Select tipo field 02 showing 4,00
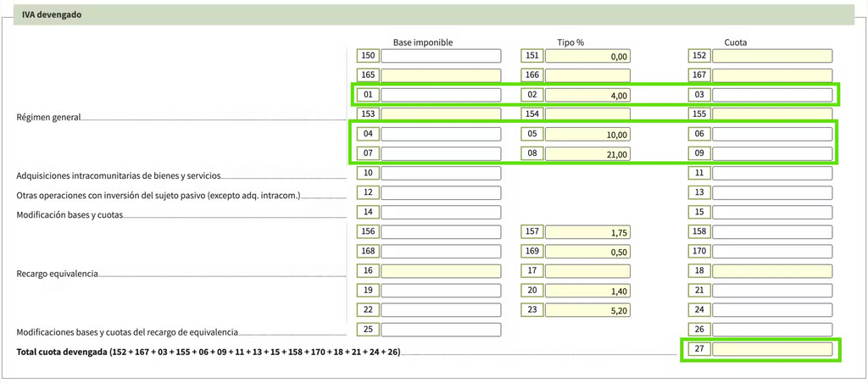This screenshot has height=383, width=868. [x=588, y=95]
